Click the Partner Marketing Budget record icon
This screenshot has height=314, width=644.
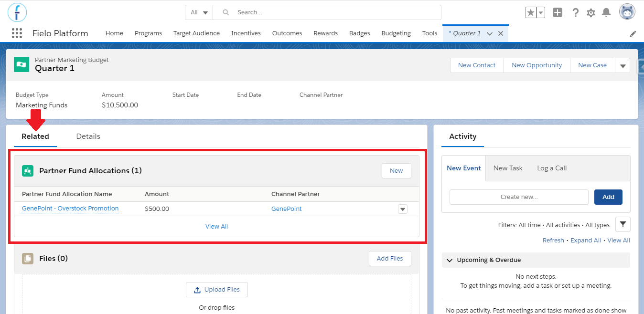coord(21,64)
